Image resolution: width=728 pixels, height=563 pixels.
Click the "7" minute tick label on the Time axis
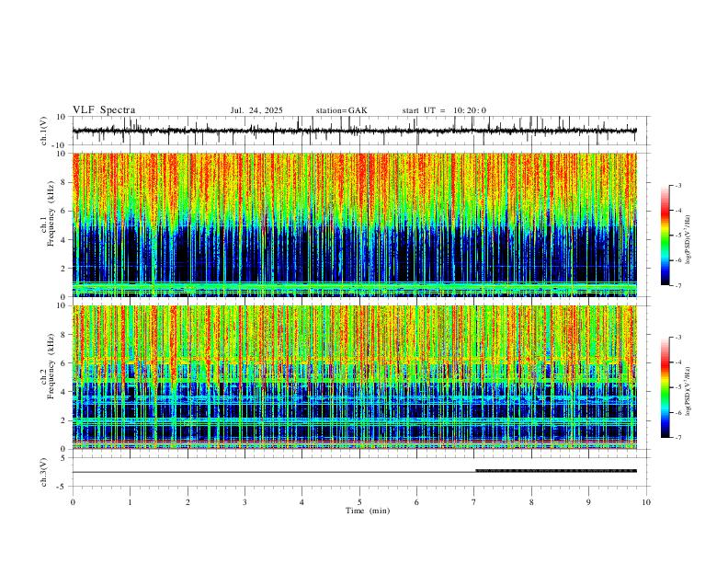click(474, 502)
